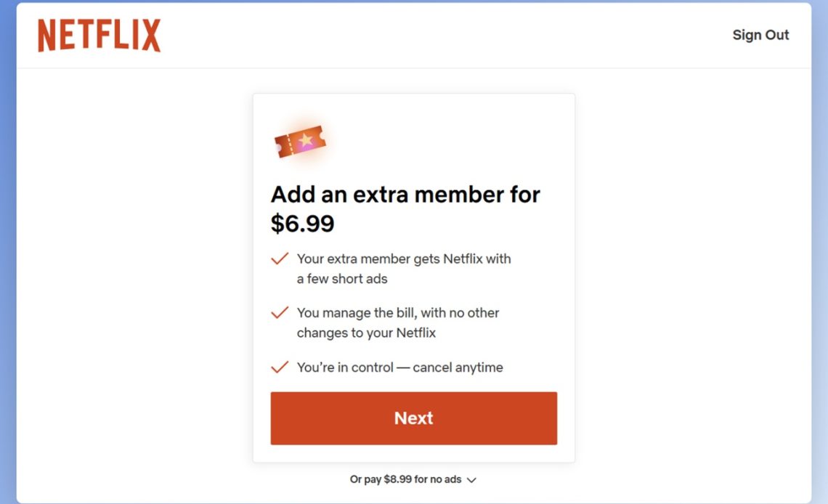Click the 'changes to your Netflix' text line
This screenshot has height=504, width=828.
click(366, 333)
